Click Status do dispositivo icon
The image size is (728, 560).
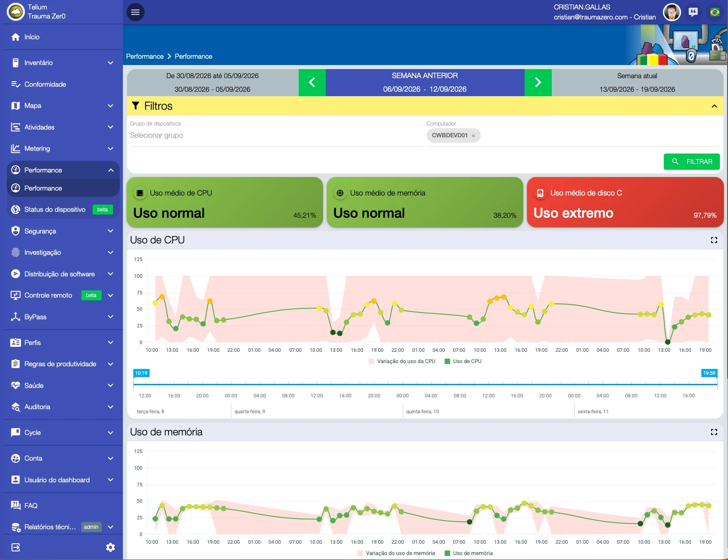click(15, 210)
